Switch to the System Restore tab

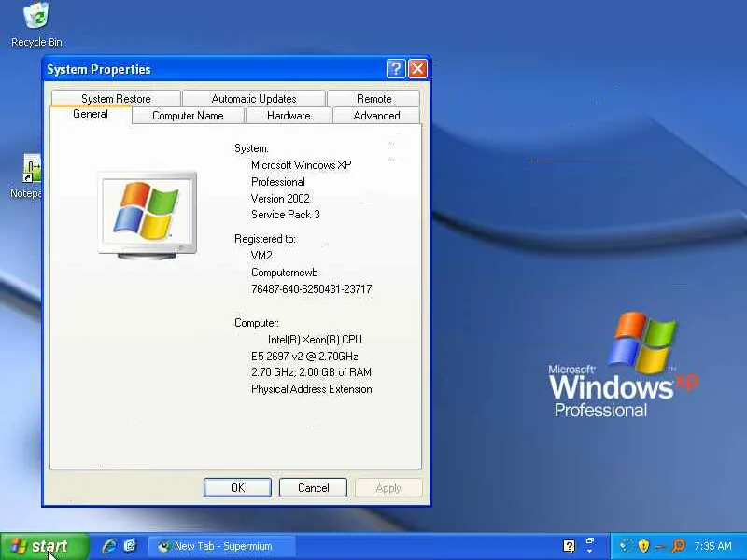pyautogui.click(x=116, y=99)
